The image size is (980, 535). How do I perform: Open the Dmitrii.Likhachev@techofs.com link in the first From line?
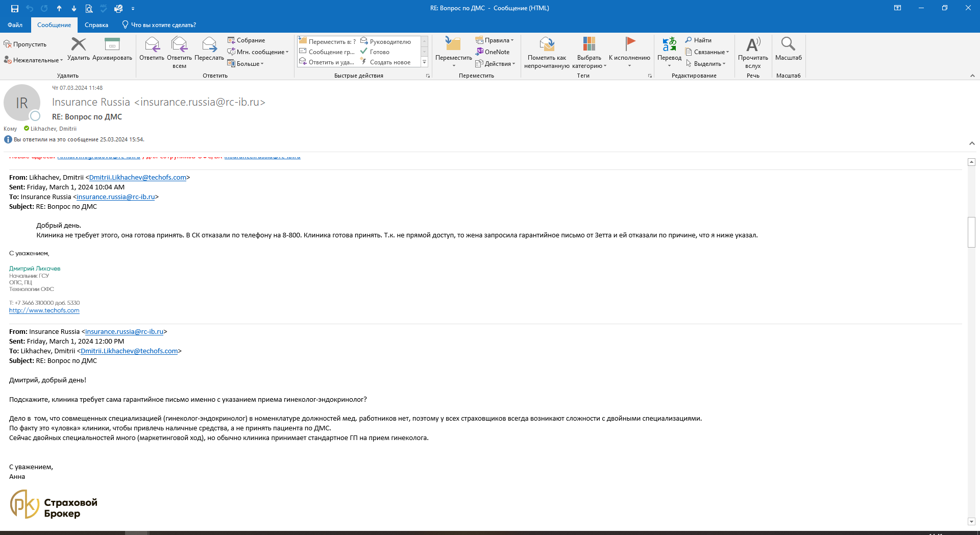138,177
